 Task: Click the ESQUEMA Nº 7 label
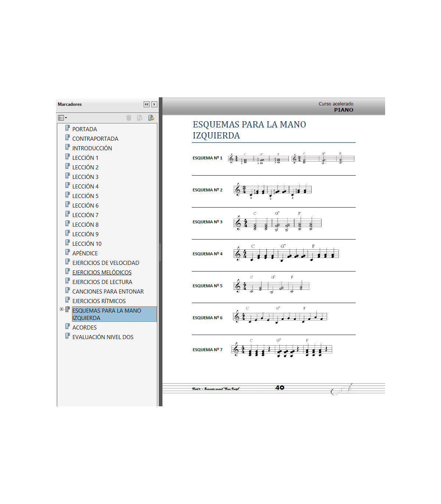tap(207, 350)
